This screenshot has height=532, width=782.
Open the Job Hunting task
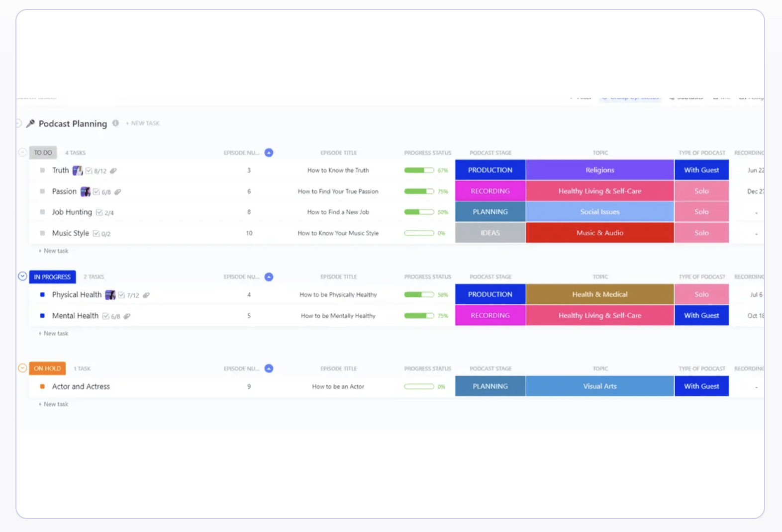pos(72,212)
